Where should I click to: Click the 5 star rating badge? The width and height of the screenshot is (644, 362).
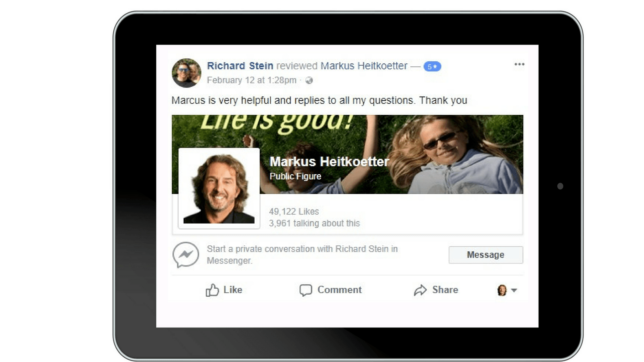(x=432, y=66)
